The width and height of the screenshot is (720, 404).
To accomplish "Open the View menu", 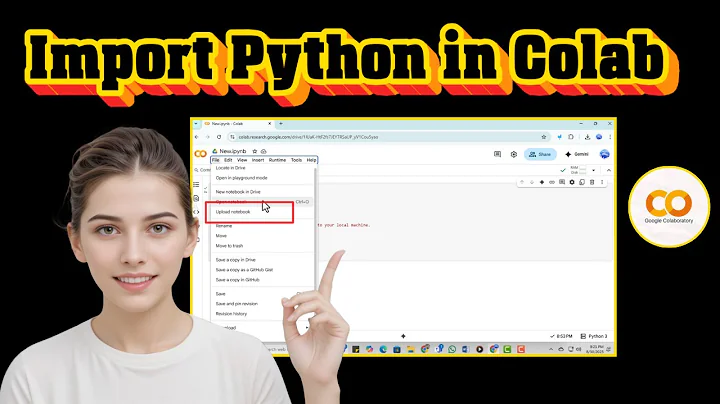I will pos(242,160).
